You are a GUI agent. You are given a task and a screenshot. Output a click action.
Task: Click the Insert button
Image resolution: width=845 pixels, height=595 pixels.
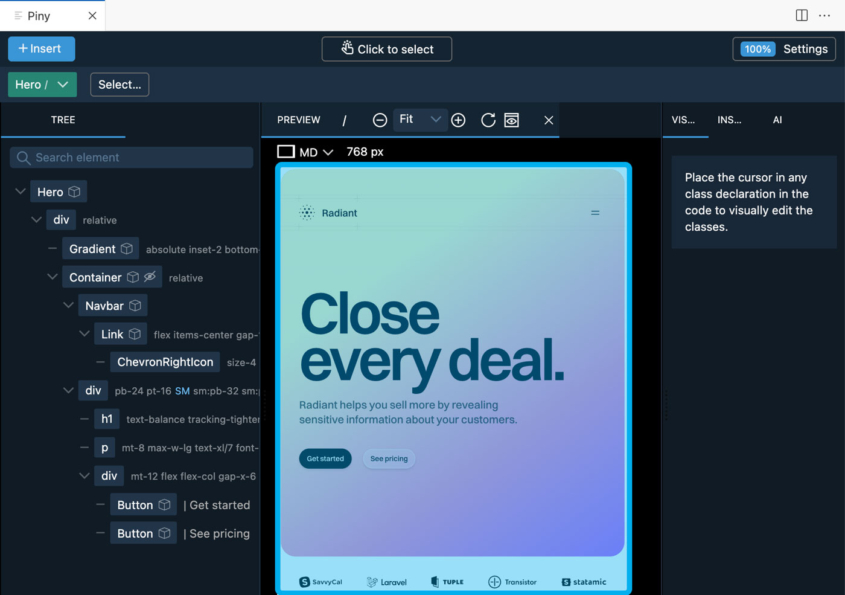click(41, 48)
